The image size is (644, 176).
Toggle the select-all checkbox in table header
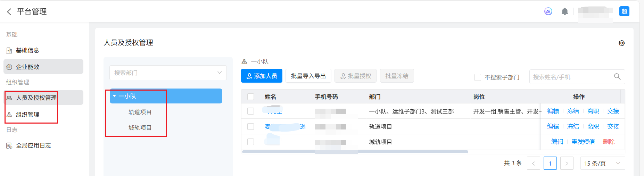(250, 97)
